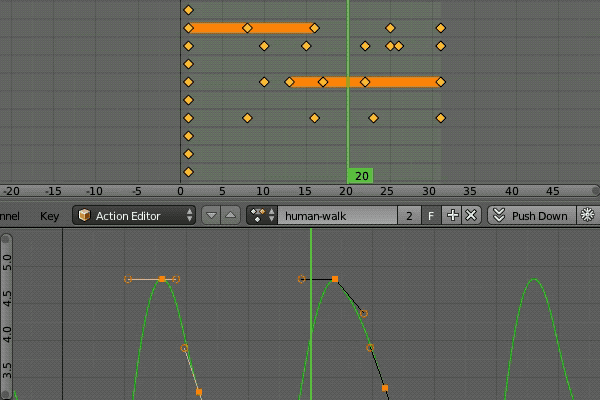This screenshot has width=600, height=400.
Task: Select the lone keyframe in the bottom channel row
Action: tap(188, 172)
